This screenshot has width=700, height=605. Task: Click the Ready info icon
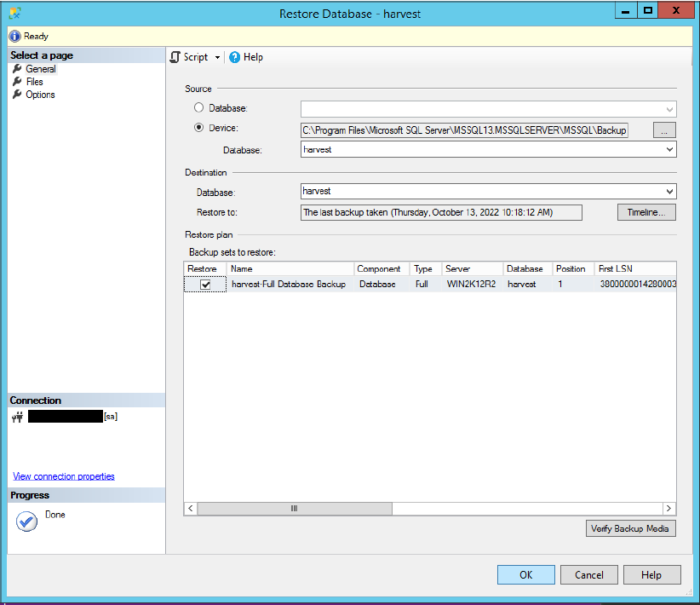[x=14, y=36]
